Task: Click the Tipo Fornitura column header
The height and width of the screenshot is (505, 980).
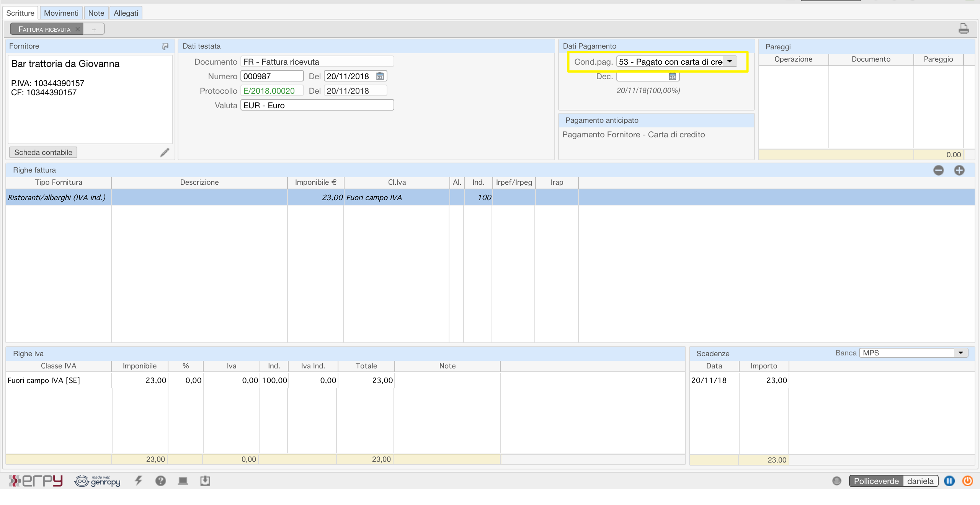Action: [x=59, y=182]
